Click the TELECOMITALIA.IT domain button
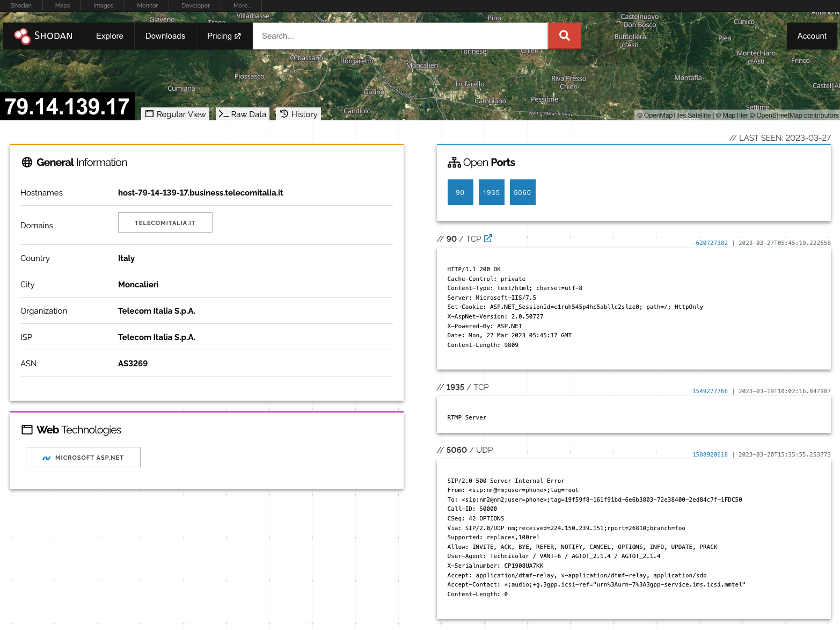 click(x=165, y=222)
